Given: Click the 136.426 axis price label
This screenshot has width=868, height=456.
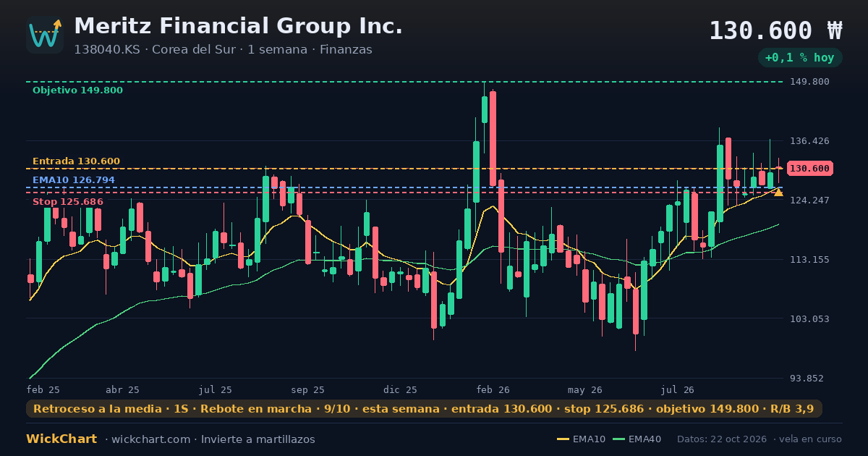Looking at the screenshot, I should pyautogui.click(x=809, y=141).
